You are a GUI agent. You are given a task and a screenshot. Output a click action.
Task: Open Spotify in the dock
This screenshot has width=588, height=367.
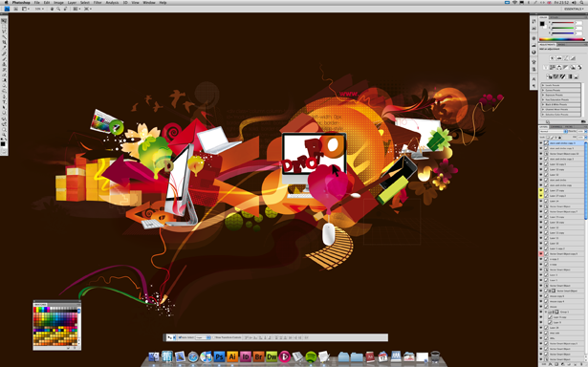pyautogui.click(x=311, y=356)
